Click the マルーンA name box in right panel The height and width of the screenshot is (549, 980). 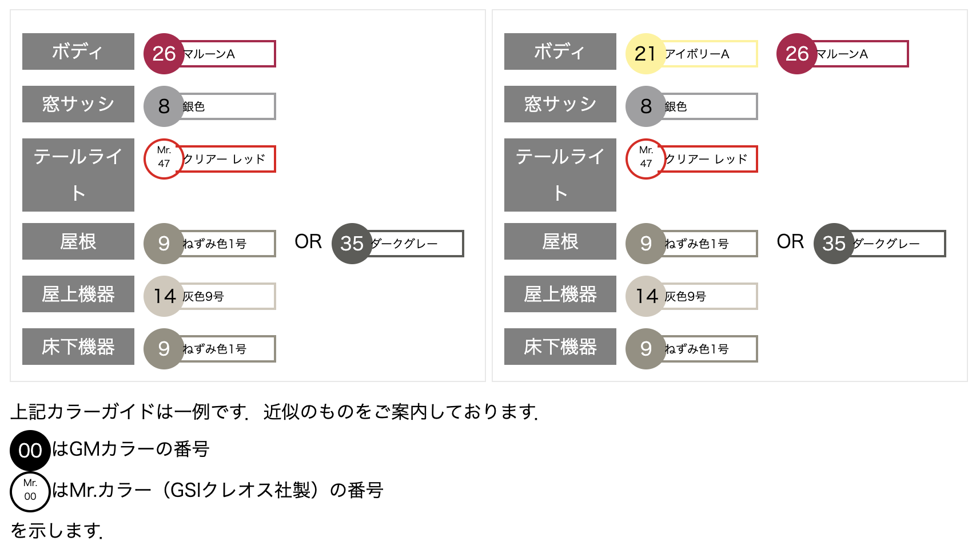[861, 54]
